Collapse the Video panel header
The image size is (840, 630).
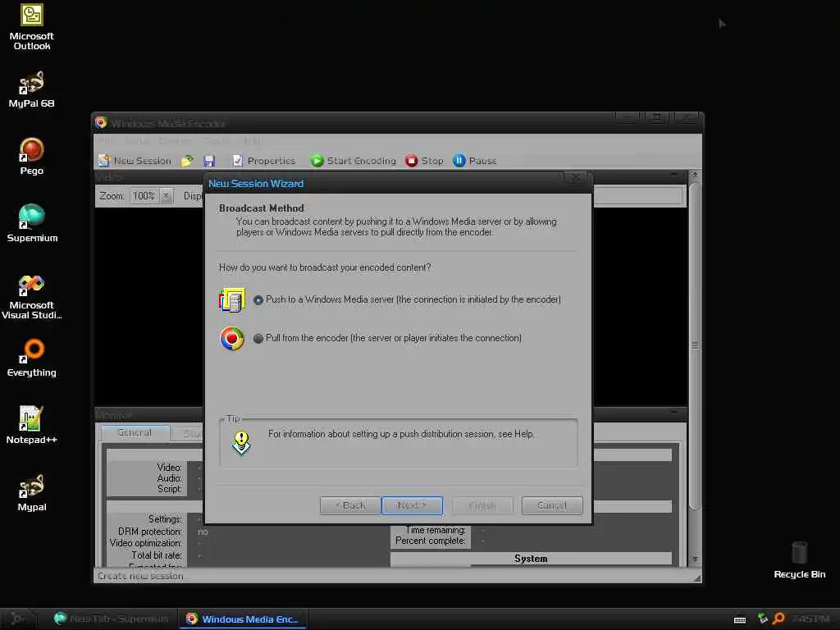tap(674, 176)
